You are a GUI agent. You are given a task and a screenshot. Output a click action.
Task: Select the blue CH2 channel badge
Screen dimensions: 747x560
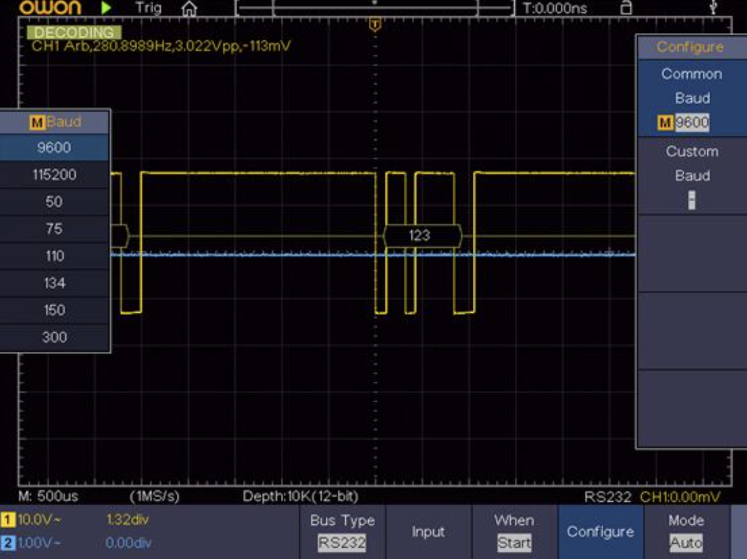(x=8, y=543)
